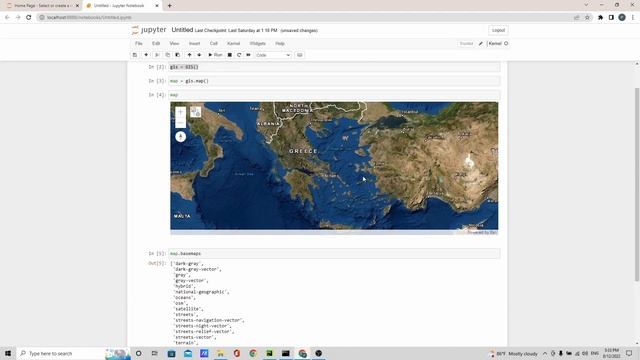Viewport: 640px width, 360px height.
Task: Open the Insert menu
Action: [x=194, y=43]
